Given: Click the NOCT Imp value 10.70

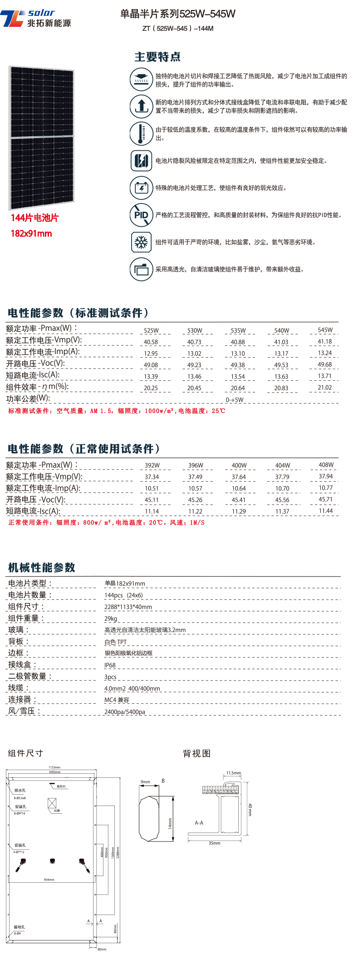Looking at the screenshot, I should (x=282, y=488).
